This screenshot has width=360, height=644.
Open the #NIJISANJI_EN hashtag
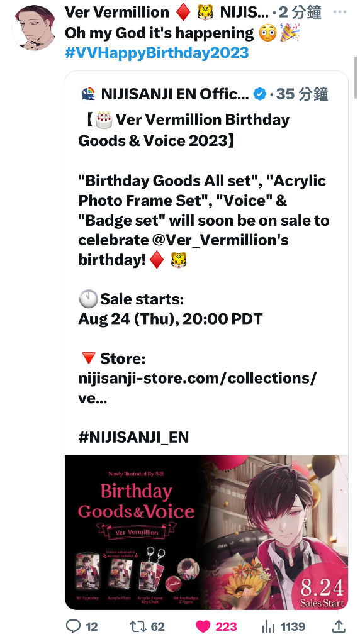click(133, 437)
